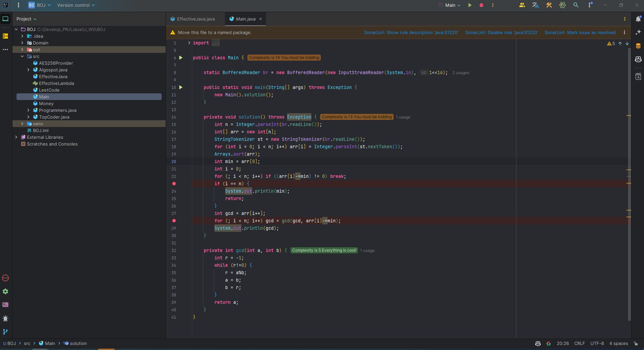Open Copilot chat icon in right sidebar
Image resolution: width=644 pixels, height=350 pixels.
638,59
